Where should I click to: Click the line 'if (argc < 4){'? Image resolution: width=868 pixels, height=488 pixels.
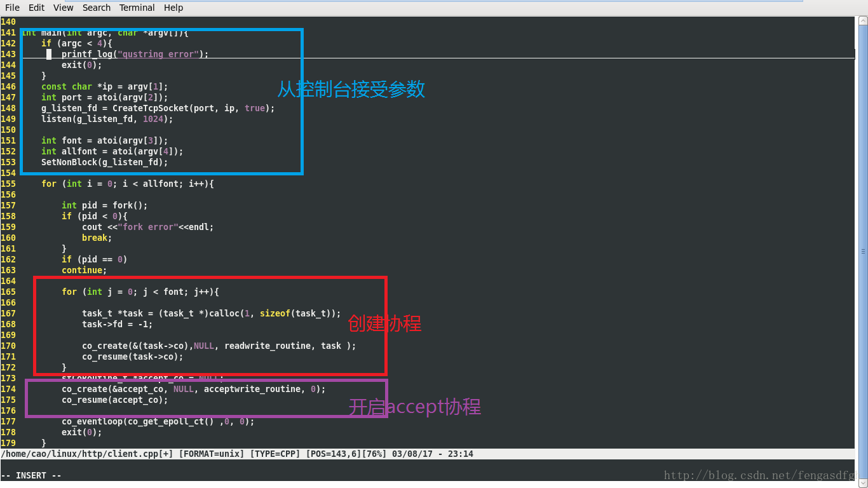coord(77,43)
